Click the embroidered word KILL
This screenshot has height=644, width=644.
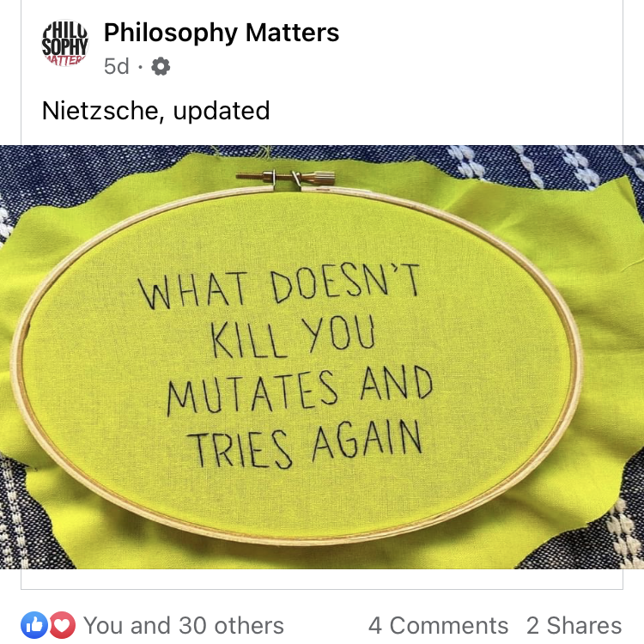coord(249,339)
